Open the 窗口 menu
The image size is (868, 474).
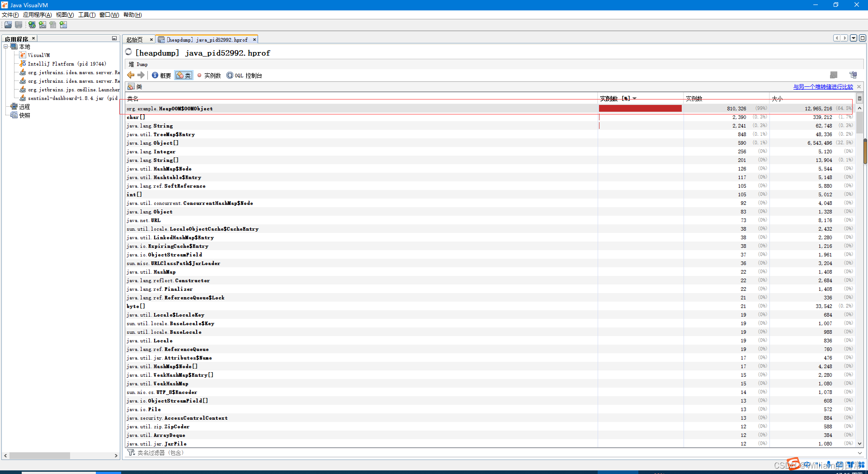tap(109, 15)
